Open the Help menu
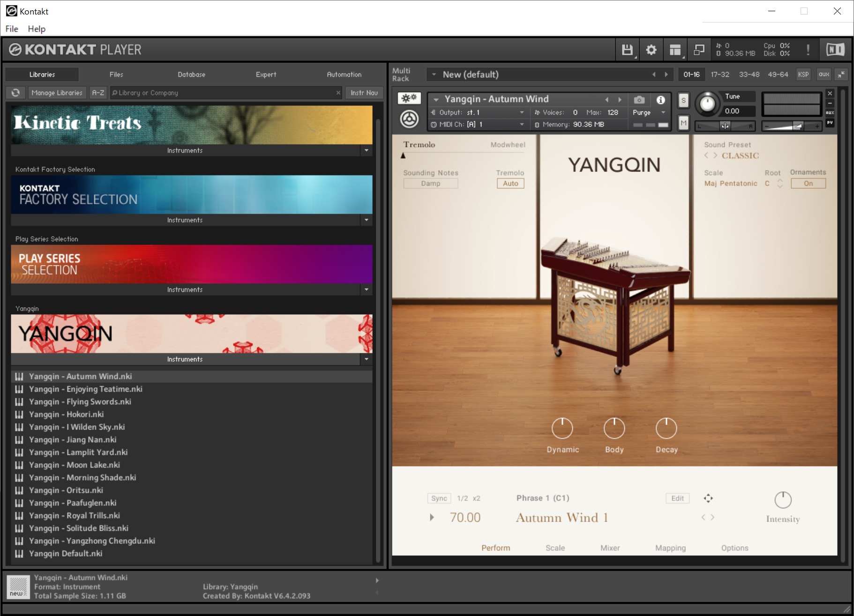Screen dimensions: 854x616 tap(37, 29)
